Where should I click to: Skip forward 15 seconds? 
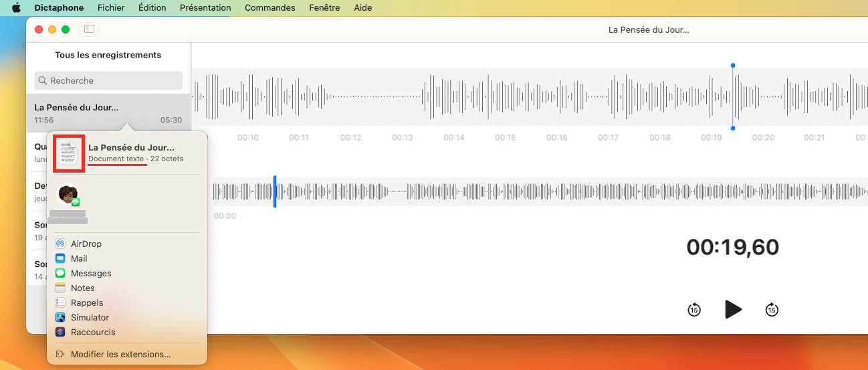click(772, 310)
